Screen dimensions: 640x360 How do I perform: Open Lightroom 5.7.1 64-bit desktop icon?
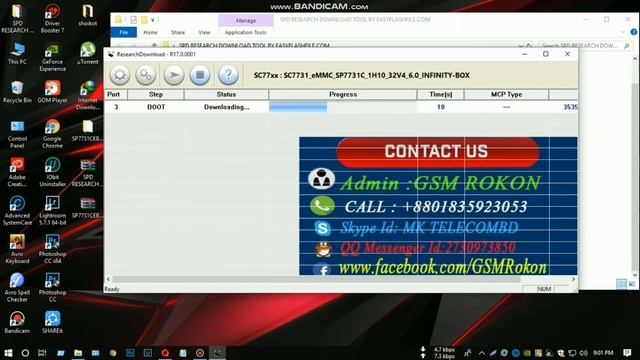click(x=52, y=211)
